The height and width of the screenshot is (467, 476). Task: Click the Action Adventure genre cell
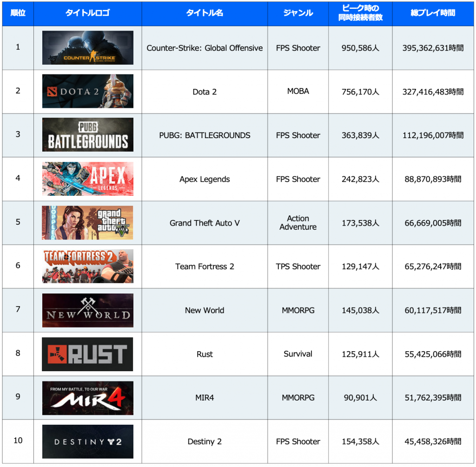click(298, 223)
